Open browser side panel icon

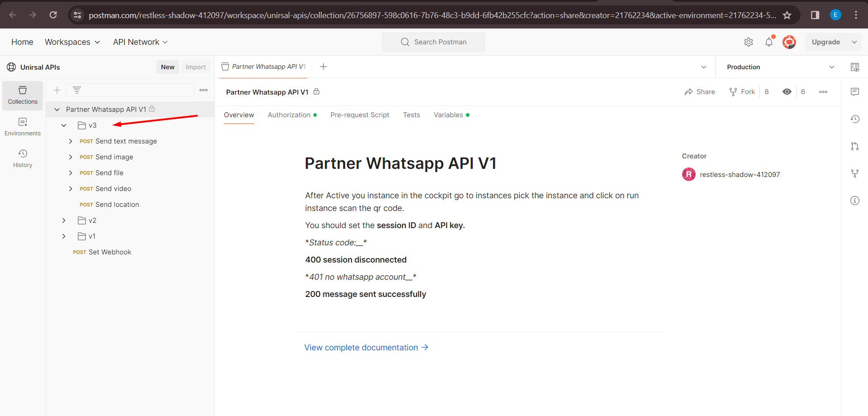[815, 15]
